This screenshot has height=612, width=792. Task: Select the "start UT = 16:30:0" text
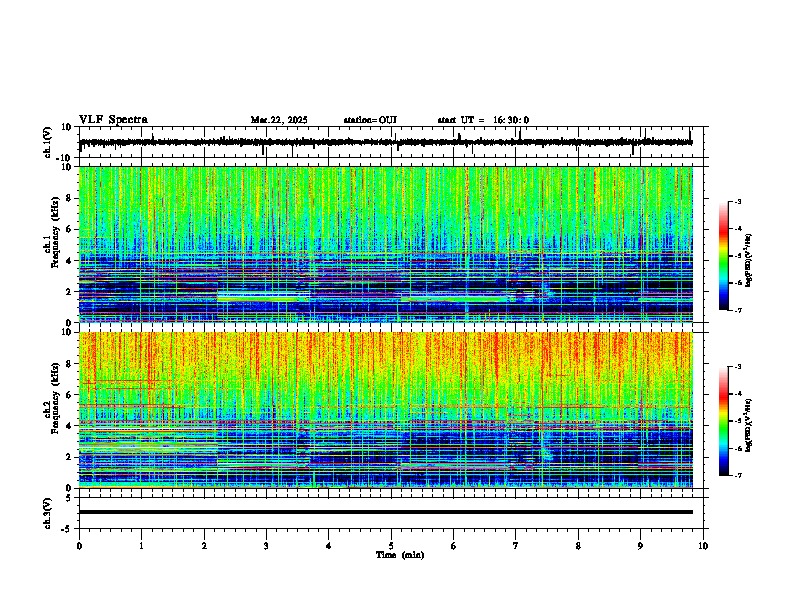[483, 120]
